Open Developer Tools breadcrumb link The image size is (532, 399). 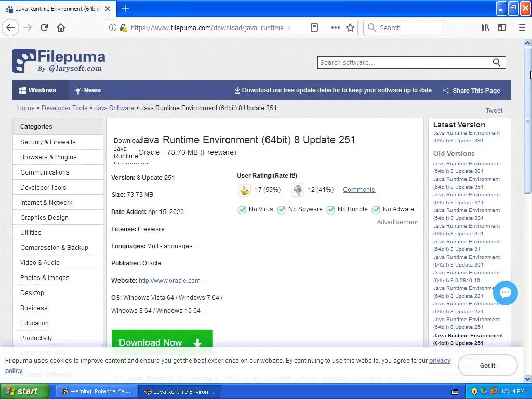64,108
